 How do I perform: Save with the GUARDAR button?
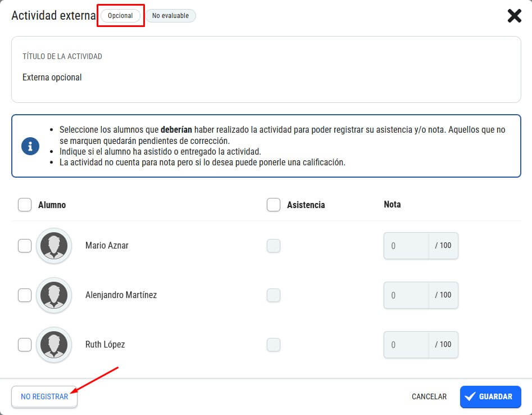490,396
